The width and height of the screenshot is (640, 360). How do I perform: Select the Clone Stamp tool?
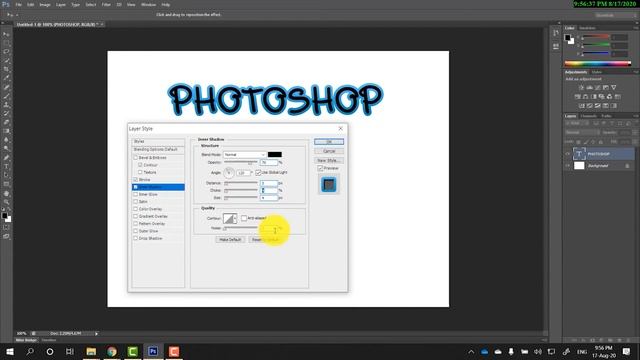6,104
